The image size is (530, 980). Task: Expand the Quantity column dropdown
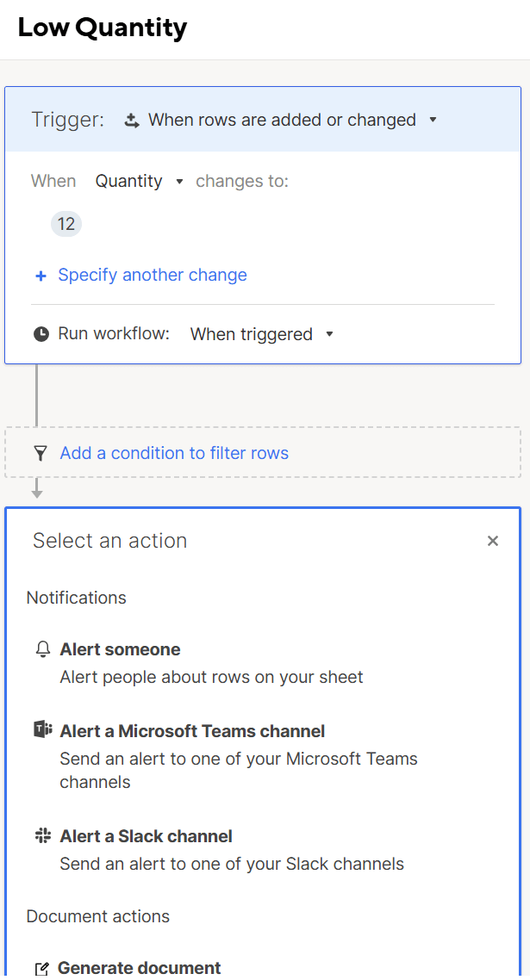(x=179, y=182)
